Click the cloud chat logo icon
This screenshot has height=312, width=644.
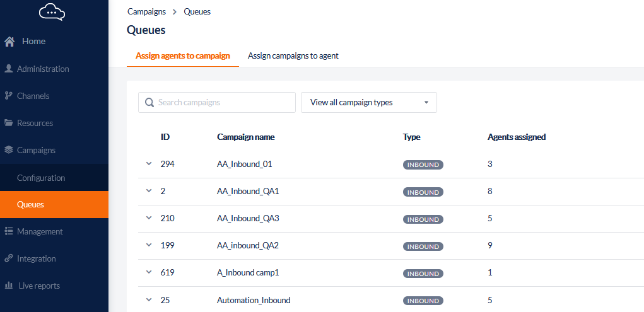point(52,13)
